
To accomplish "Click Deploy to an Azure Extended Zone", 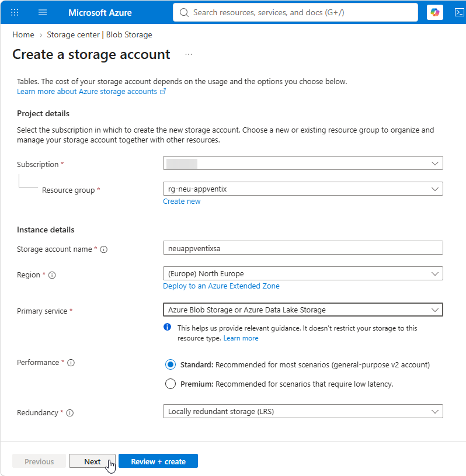I will point(221,286).
